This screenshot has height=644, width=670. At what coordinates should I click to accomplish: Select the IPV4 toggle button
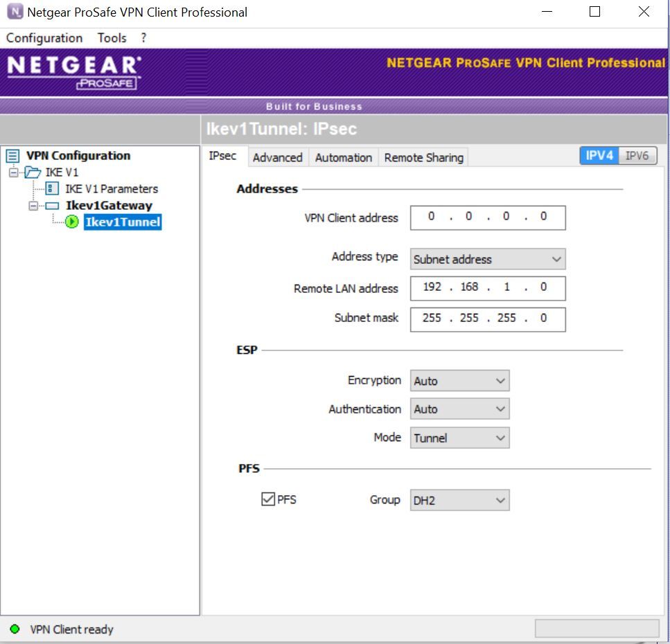pos(599,156)
